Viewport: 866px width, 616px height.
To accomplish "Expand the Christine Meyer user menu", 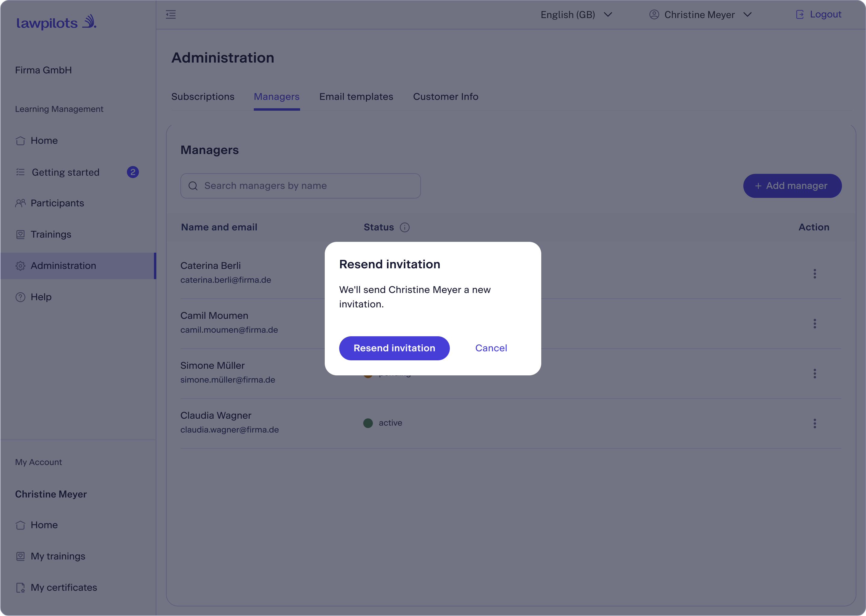I will coord(700,15).
